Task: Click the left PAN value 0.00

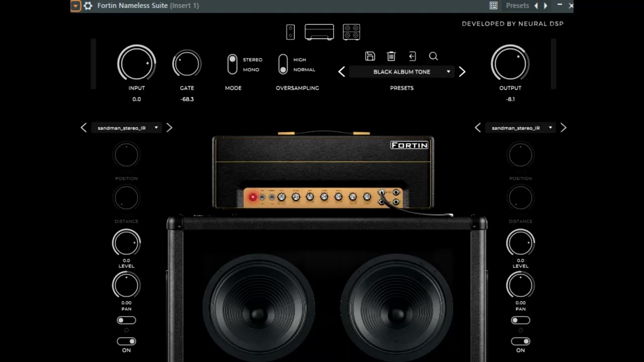Action: tap(126, 303)
